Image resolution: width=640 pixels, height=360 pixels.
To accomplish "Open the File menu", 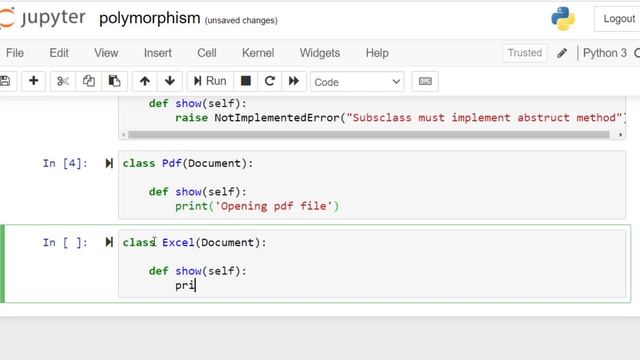I will (x=15, y=53).
